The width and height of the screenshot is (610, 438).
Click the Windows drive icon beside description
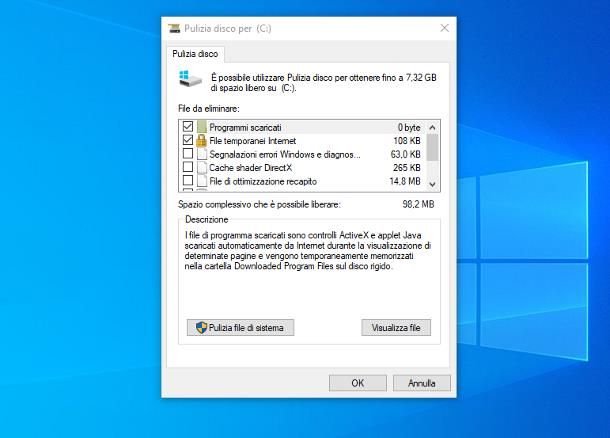(190, 79)
